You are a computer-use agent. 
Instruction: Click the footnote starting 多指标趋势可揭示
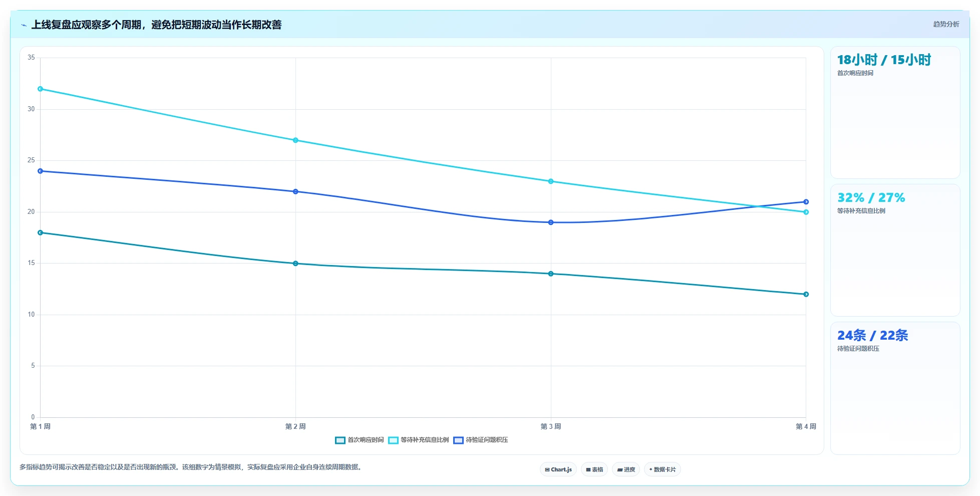(191, 467)
